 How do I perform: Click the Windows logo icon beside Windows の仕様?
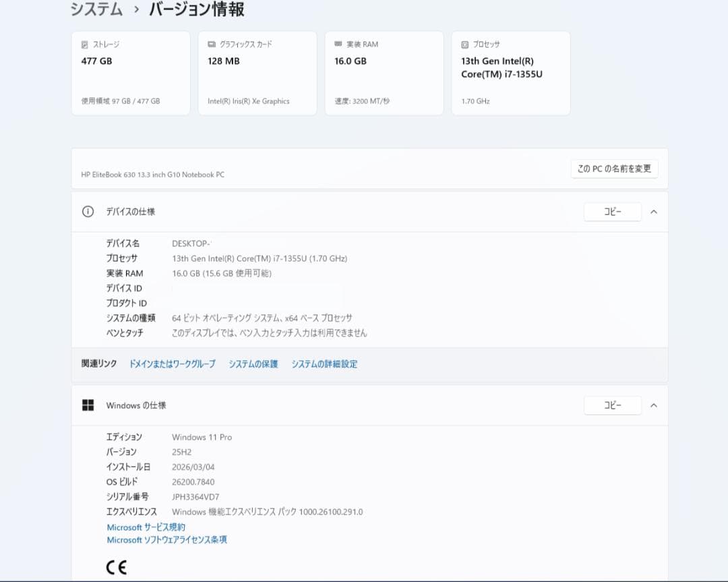88,405
